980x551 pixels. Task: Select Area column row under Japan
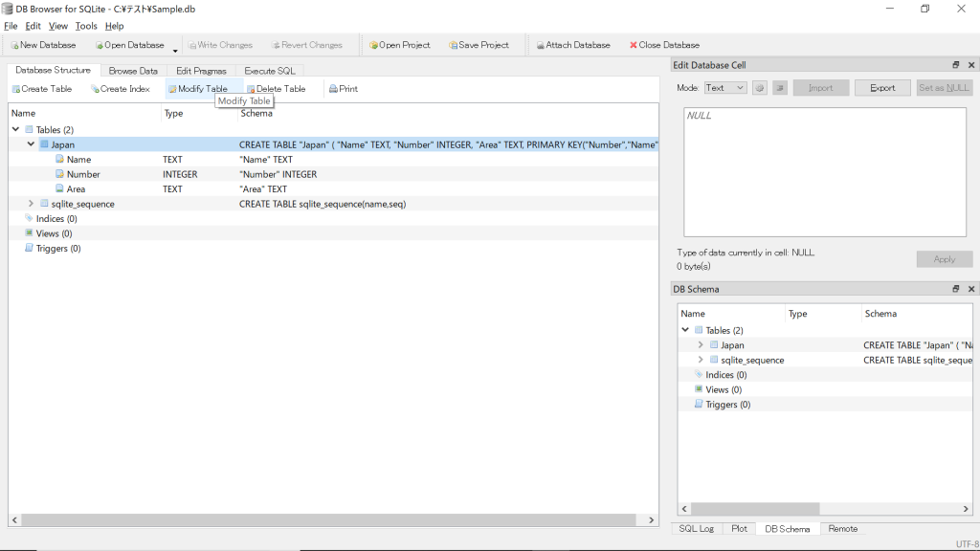pos(334,188)
